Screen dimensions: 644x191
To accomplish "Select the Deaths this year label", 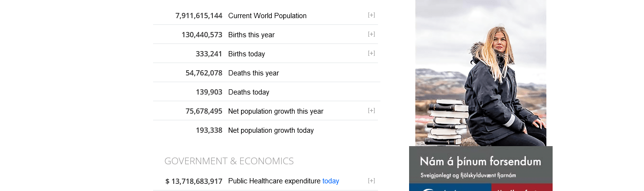I will (x=253, y=73).
